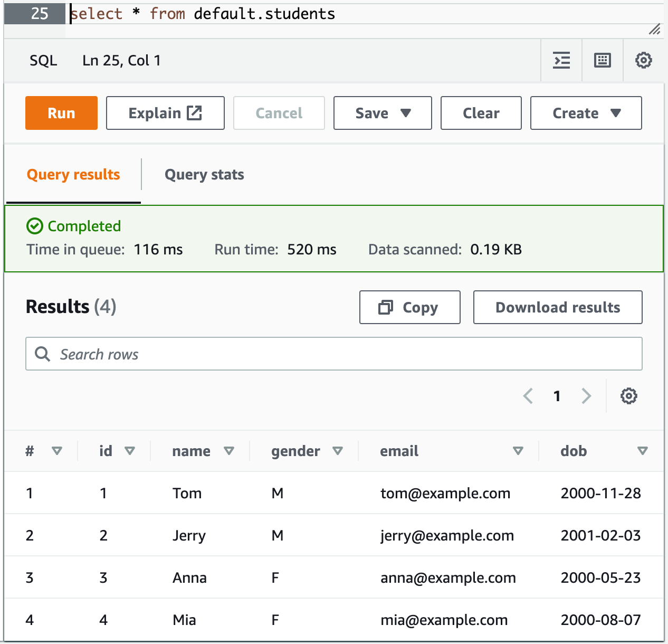The width and height of the screenshot is (668, 644).
Task: Go to previous results page arrow
Action: pos(528,396)
